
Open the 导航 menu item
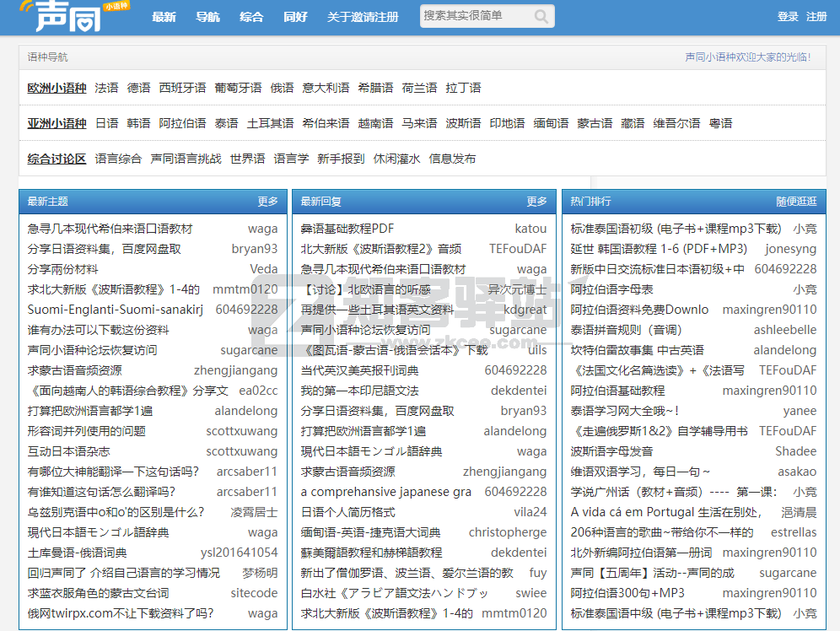click(x=207, y=16)
